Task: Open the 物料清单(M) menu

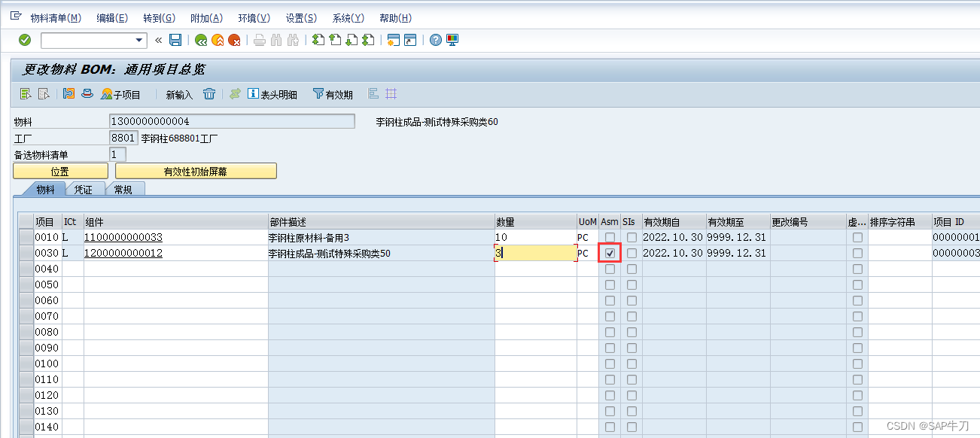Action: coord(56,18)
